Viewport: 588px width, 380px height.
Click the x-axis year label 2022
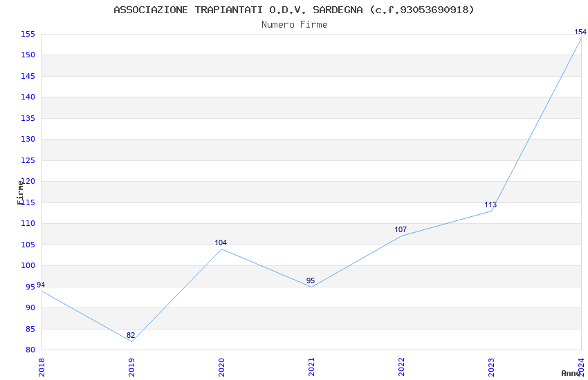(x=402, y=368)
